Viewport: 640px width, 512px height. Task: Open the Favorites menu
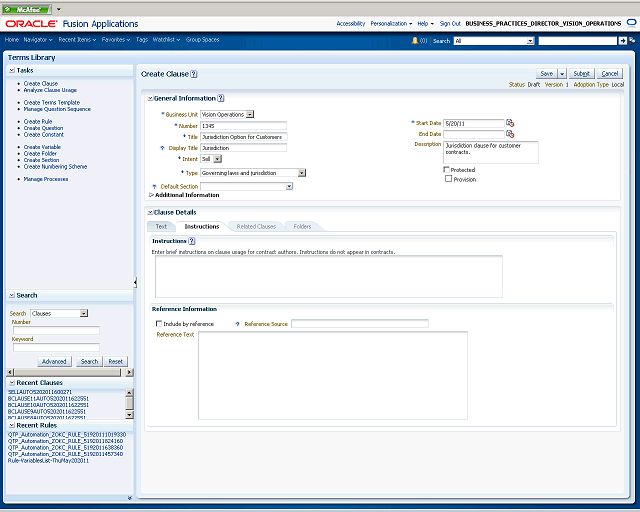116,40
